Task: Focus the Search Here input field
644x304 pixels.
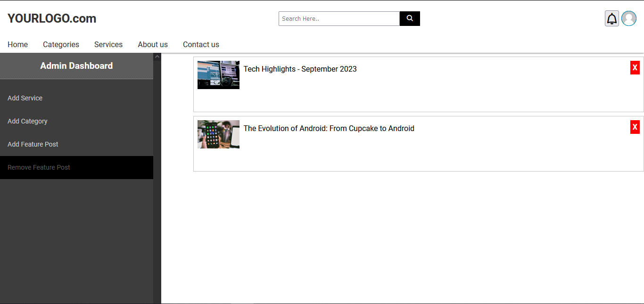Action: [x=339, y=18]
